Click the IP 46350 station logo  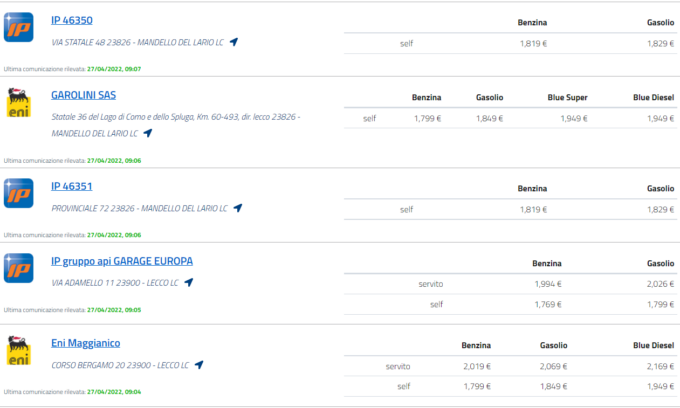tap(19, 29)
